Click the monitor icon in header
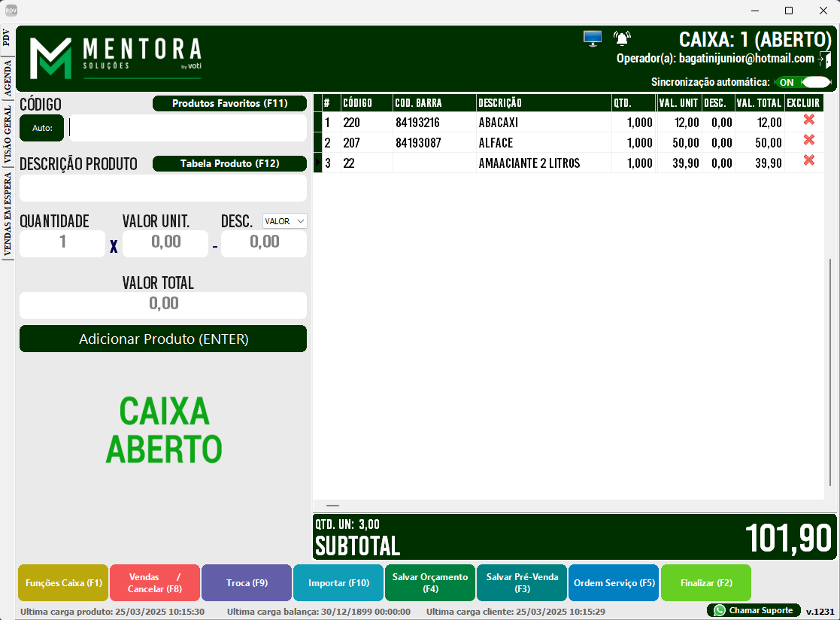Image resolution: width=840 pixels, height=620 pixels. (x=593, y=38)
